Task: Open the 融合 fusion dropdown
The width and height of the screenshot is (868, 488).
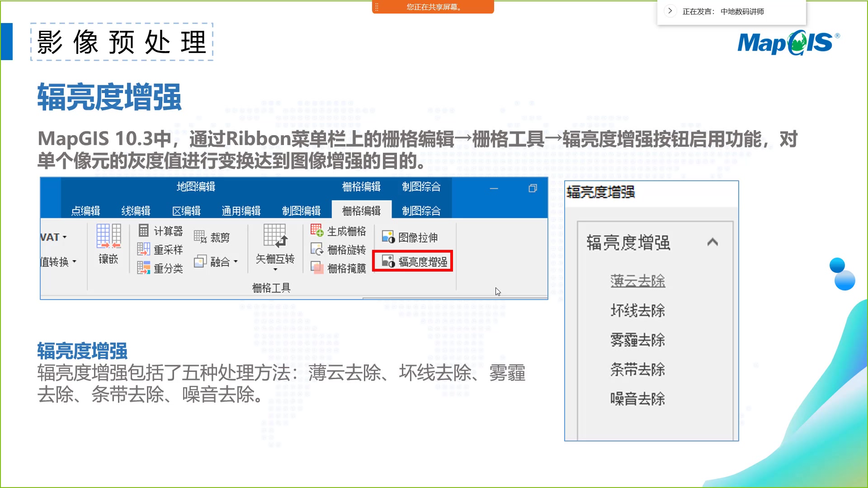Action: tap(236, 262)
